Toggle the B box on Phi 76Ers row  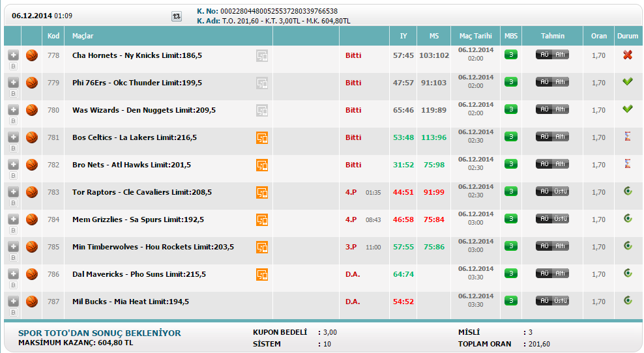coord(13,94)
